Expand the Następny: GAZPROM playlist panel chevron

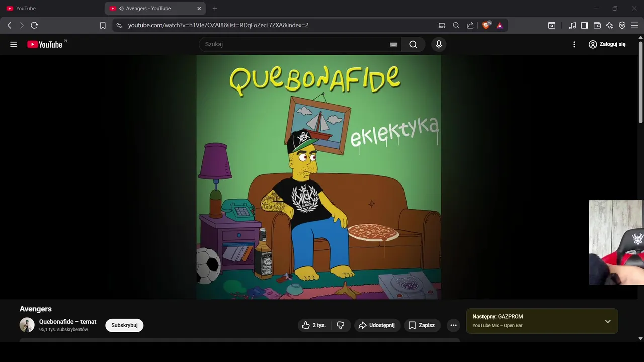(608, 321)
